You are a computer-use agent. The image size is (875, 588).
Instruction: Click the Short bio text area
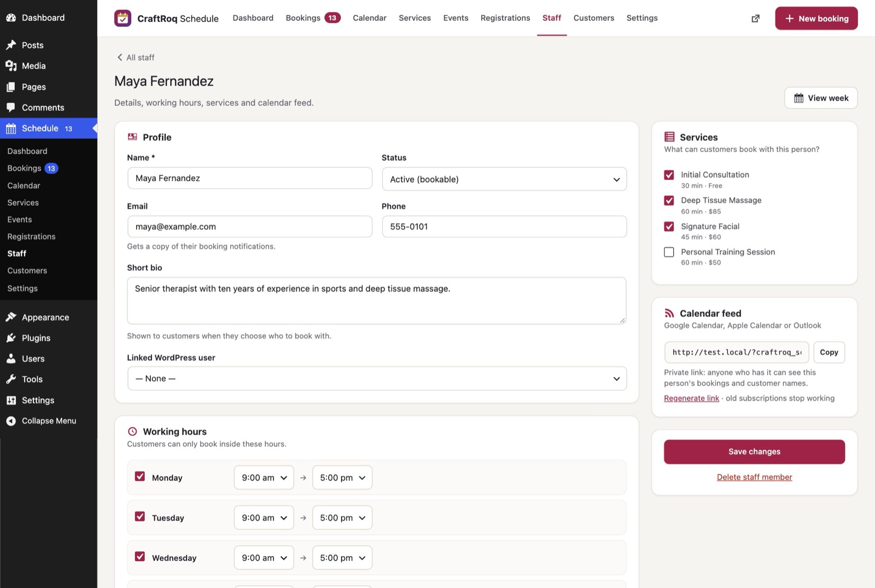(377, 301)
